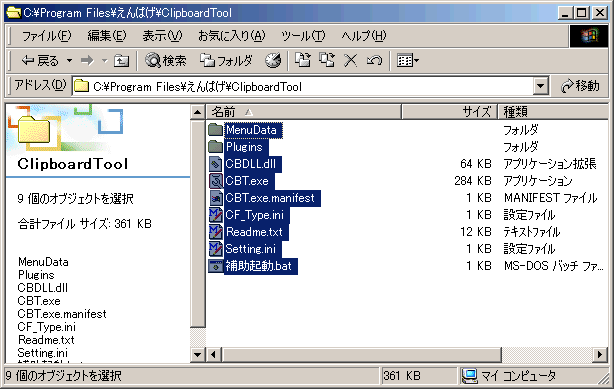Click the Copy To folder icon
This screenshot has width=614, height=389.
click(x=327, y=60)
